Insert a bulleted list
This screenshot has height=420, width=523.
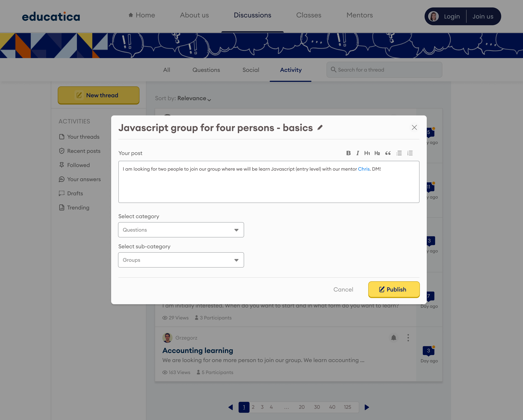pos(399,153)
